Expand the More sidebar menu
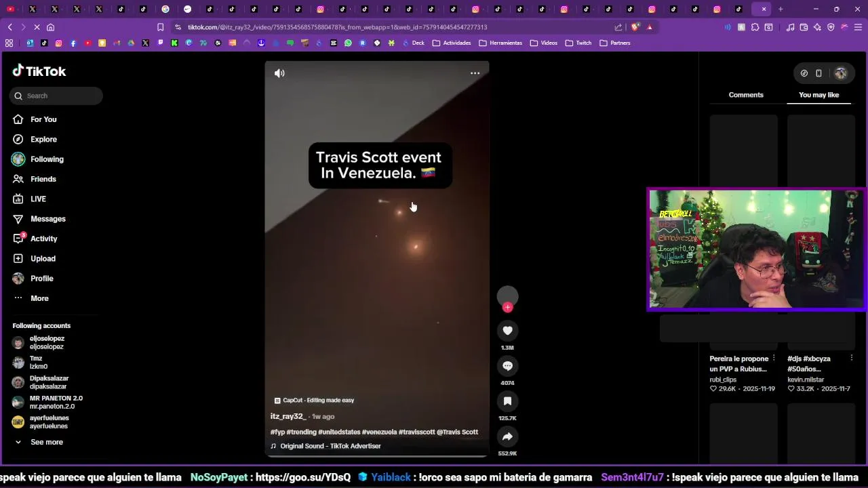Image resolution: width=868 pixels, height=488 pixels. (39, 298)
